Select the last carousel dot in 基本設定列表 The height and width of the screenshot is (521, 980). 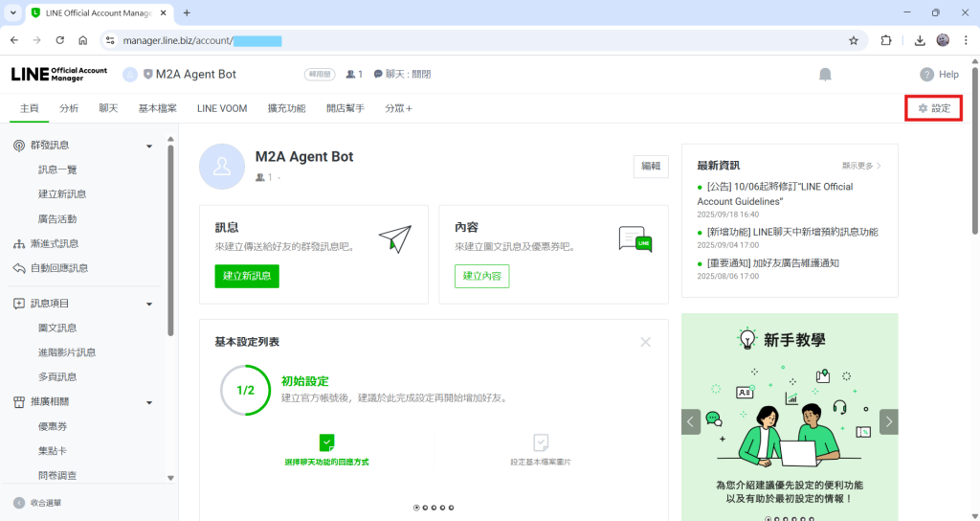tap(452, 508)
